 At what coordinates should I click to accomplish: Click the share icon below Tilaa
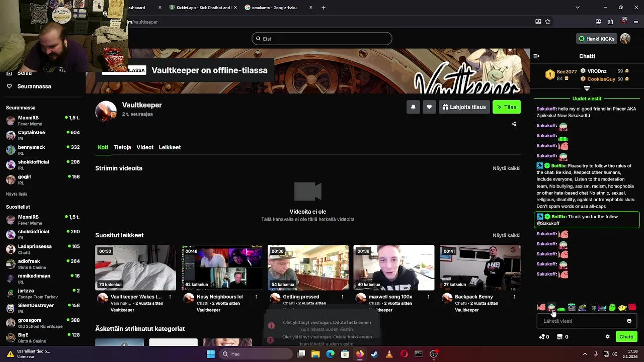pyautogui.click(x=514, y=124)
